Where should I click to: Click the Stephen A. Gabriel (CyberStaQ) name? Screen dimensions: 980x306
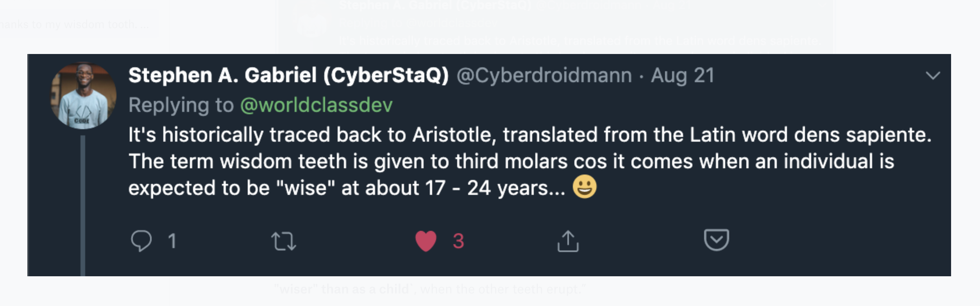pyautogui.click(x=288, y=75)
